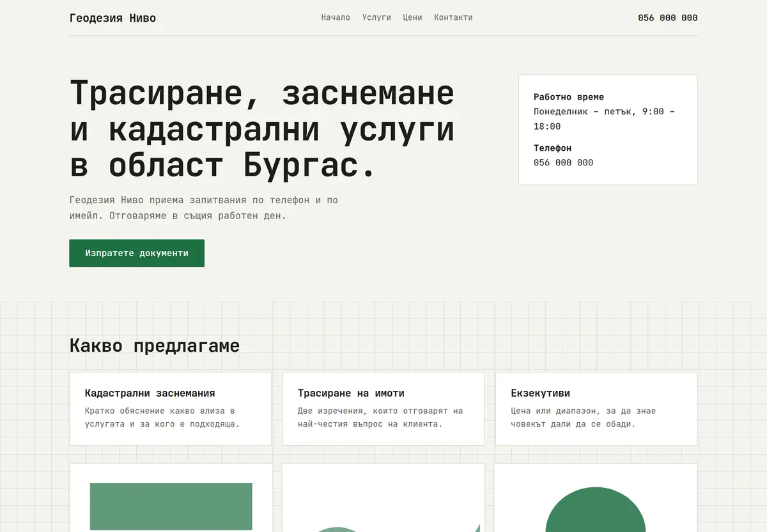Click the Екзекутиви card price description text
The height and width of the screenshot is (532, 767).
pyautogui.click(x=584, y=417)
